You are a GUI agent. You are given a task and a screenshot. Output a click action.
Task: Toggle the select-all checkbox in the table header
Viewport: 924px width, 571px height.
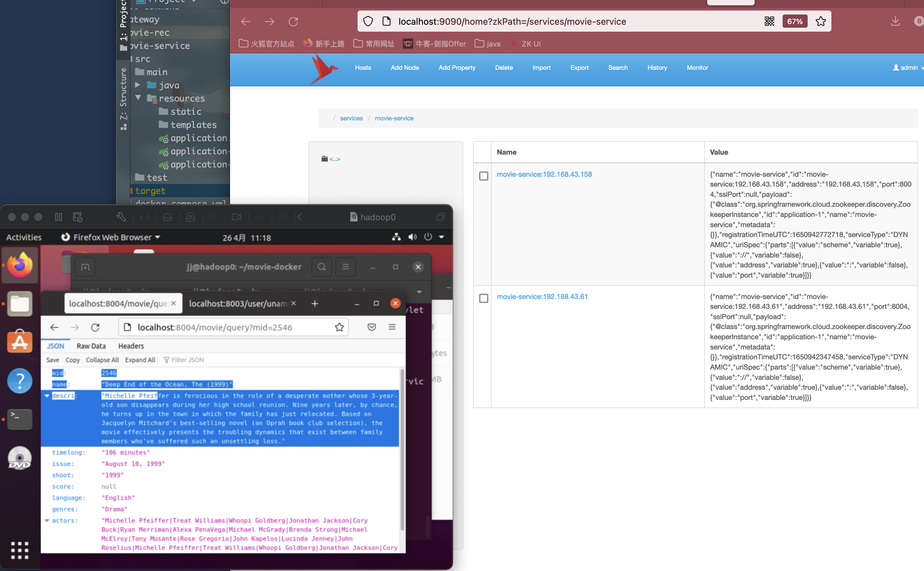(483, 152)
